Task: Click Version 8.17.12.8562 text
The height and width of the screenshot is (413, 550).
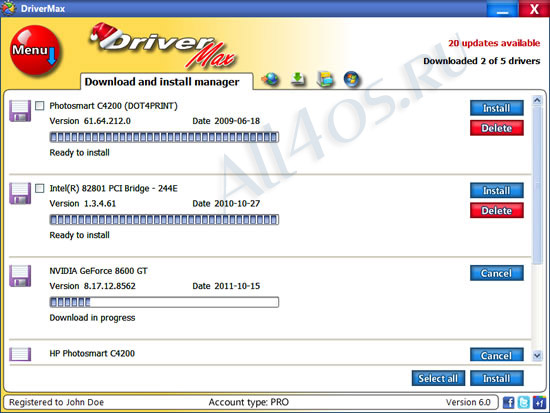Action: click(93, 286)
